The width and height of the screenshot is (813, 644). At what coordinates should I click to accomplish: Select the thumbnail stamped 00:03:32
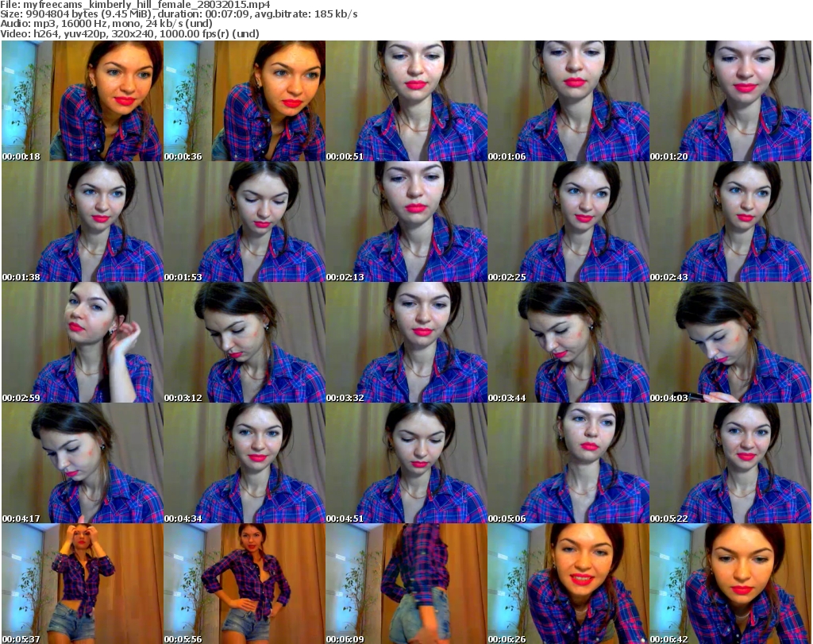(x=406, y=343)
